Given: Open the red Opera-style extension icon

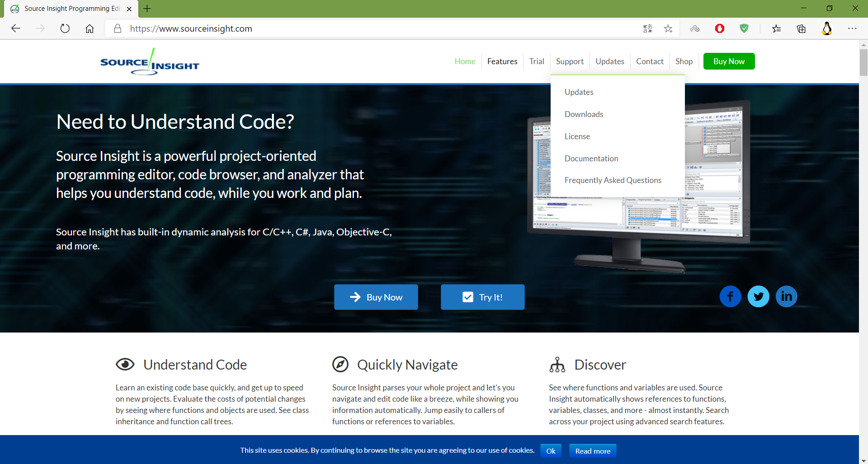Looking at the screenshot, I should tap(720, 28).
